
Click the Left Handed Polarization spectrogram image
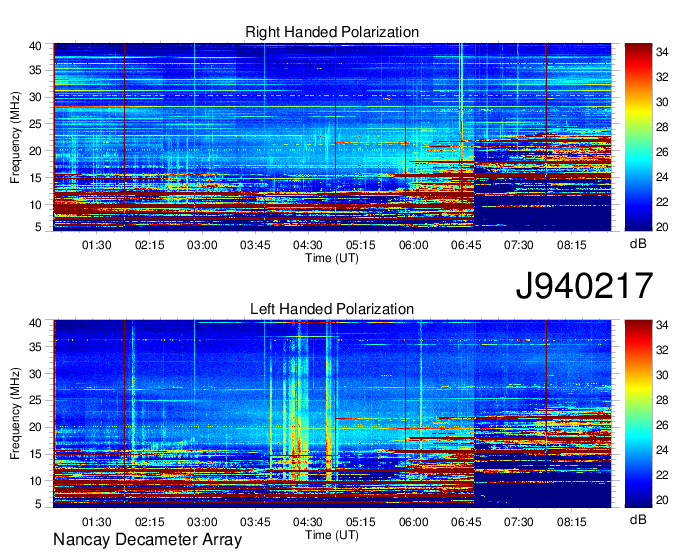[332, 414]
